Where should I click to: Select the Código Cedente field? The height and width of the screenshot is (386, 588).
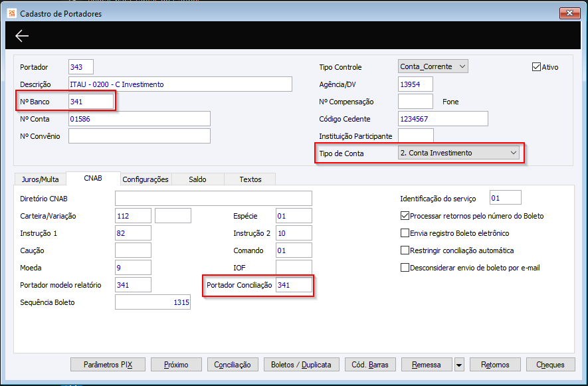tap(443, 118)
